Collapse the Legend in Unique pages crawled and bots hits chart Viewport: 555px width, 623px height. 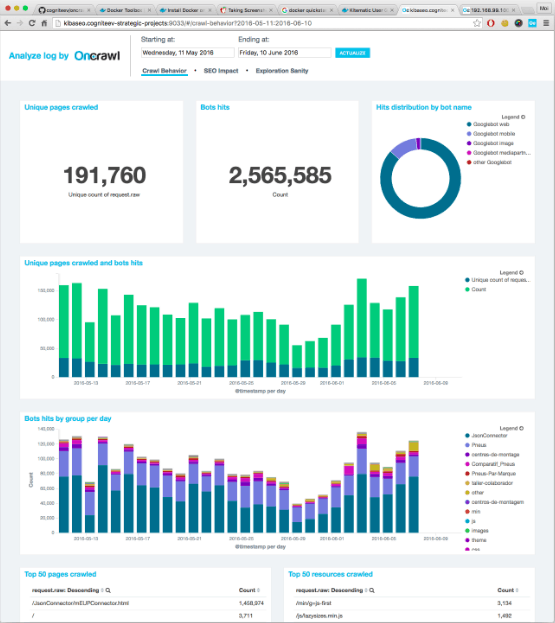[x=512, y=273]
